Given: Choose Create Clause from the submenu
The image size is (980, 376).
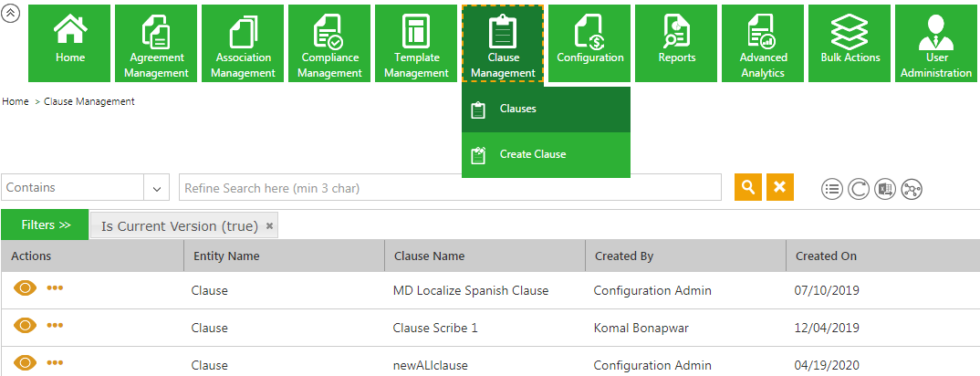Looking at the screenshot, I should [x=532, y=154].
